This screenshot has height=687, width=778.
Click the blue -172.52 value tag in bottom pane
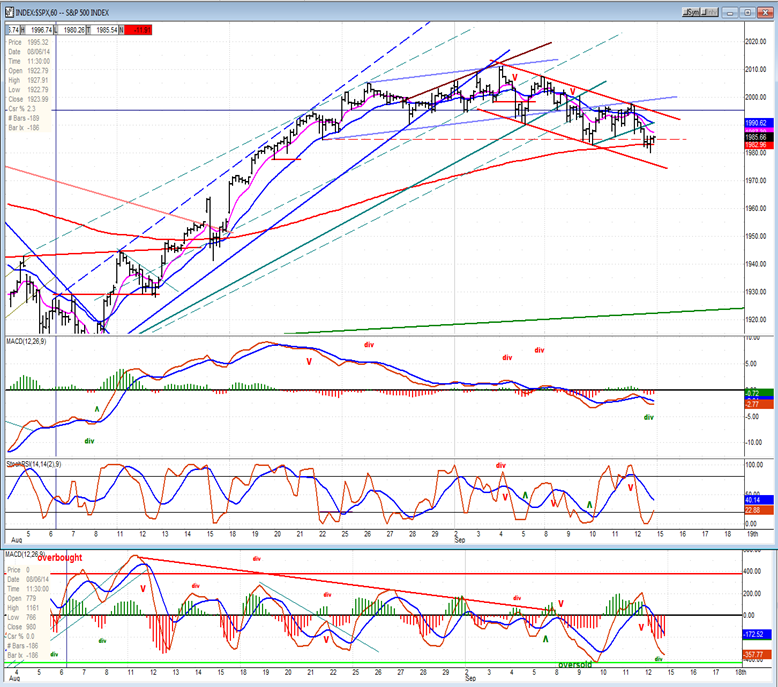[x=757, y=634]
